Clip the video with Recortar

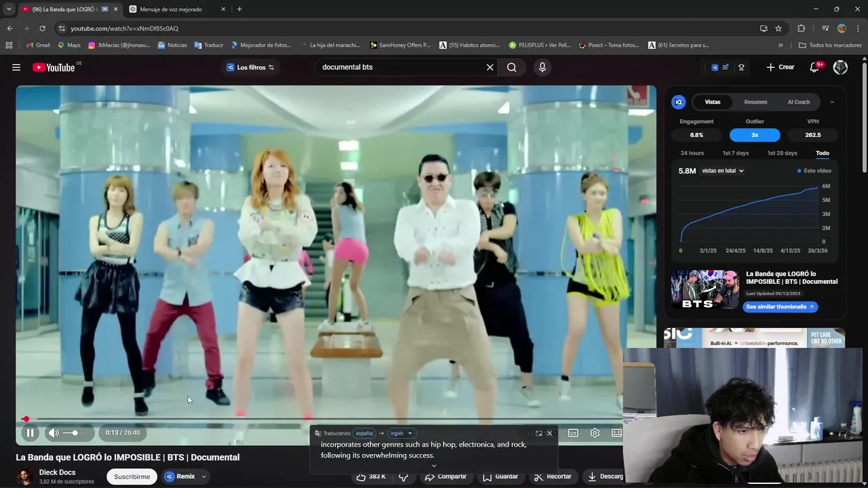coord(553,476)
